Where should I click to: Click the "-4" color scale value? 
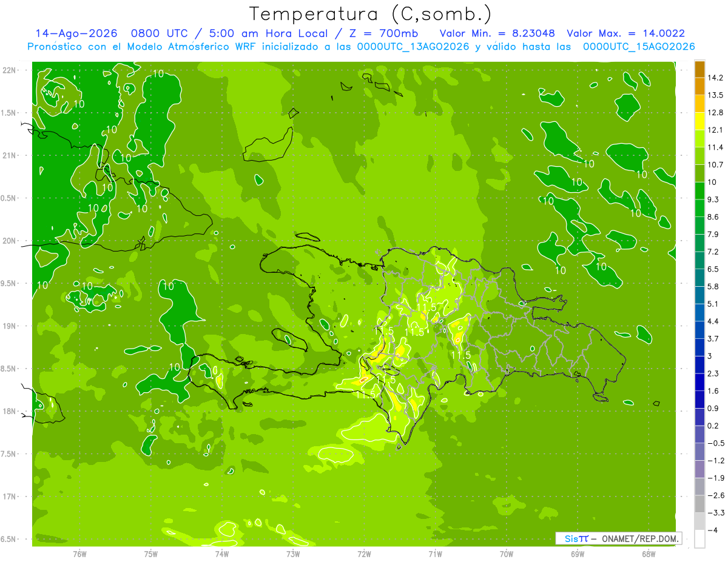coord(713,530)
